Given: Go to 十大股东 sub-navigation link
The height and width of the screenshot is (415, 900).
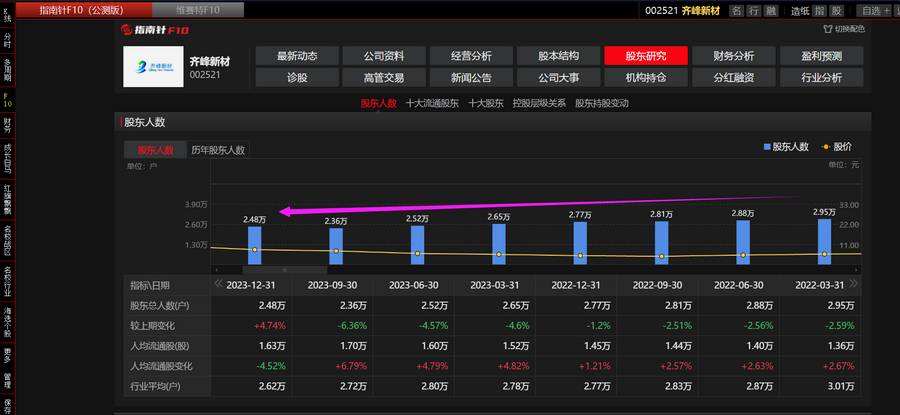Looking at the screenshot, I should pyautogui.click(x=486, y=103).
